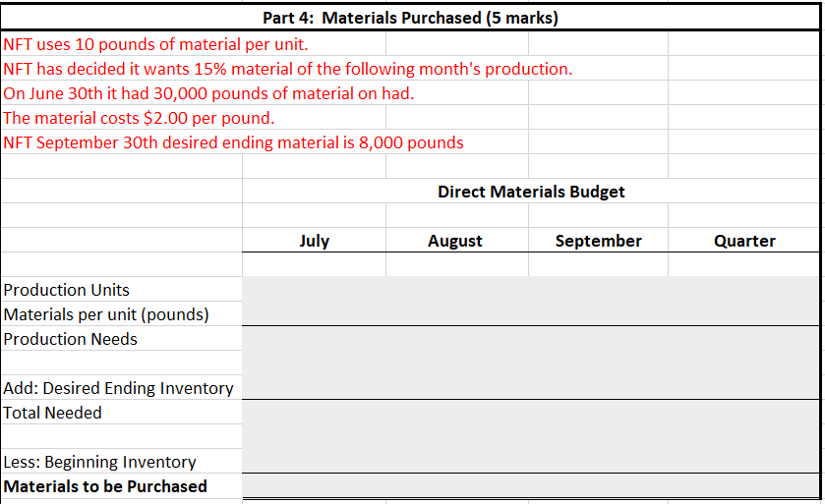This screenshot has width=825, height=504.
Task: Select the 'September' column header
Action: [x=598, y=240]
